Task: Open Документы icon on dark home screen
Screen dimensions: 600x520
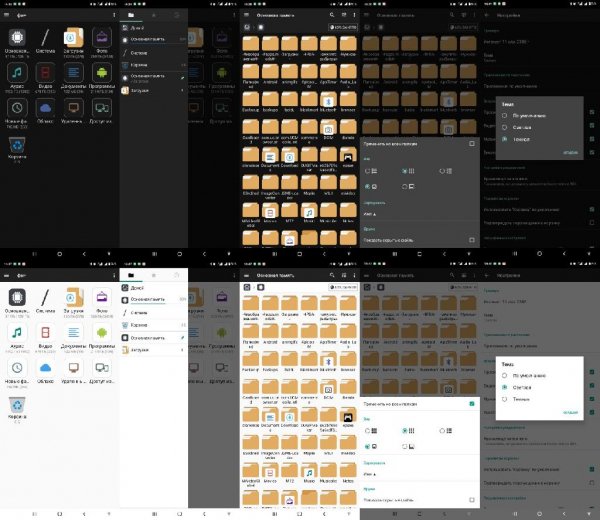Action: 73,73
